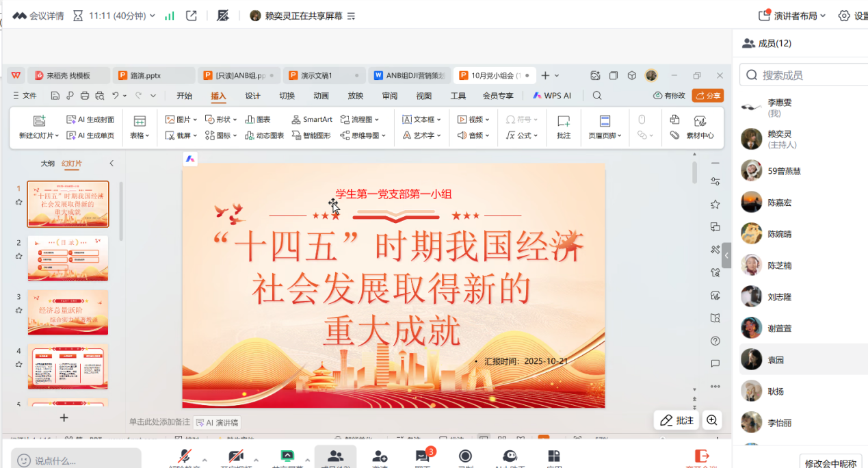Turn on the camera video
868x468 pixels.
236,457
